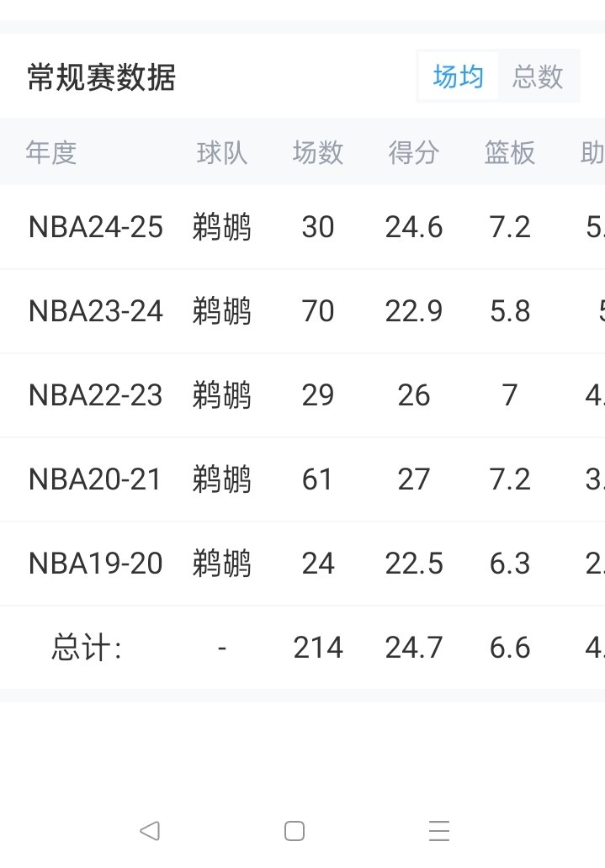Viewport: 605px width, 868px height.
Task: Open the NBA20-21 season row
Action: (x=96, y=479)
